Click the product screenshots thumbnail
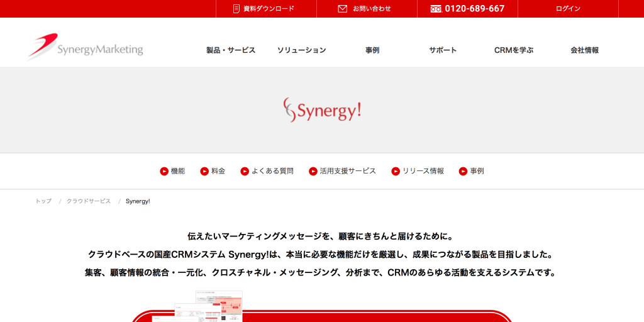 (x=197, y=306)
